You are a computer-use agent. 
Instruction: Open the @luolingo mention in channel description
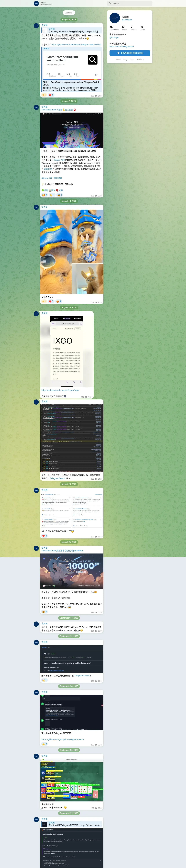coord(114,37)
